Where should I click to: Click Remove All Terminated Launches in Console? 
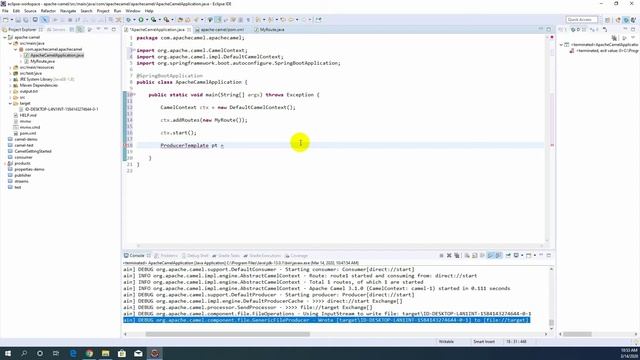point(457,256)
